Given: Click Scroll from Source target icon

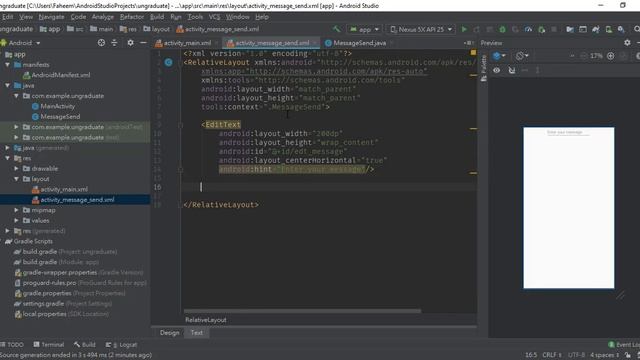Looking at the screenshot, I should pyautogui.click(x=101, y=42).
